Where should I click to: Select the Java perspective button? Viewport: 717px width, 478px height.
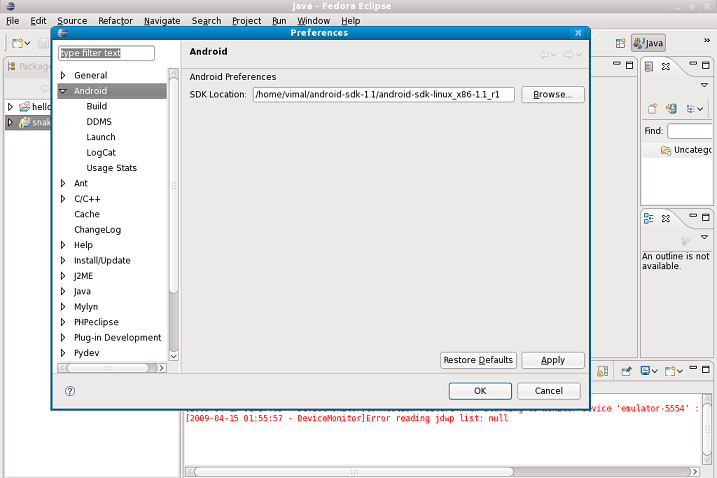click(x=648, y=43)
